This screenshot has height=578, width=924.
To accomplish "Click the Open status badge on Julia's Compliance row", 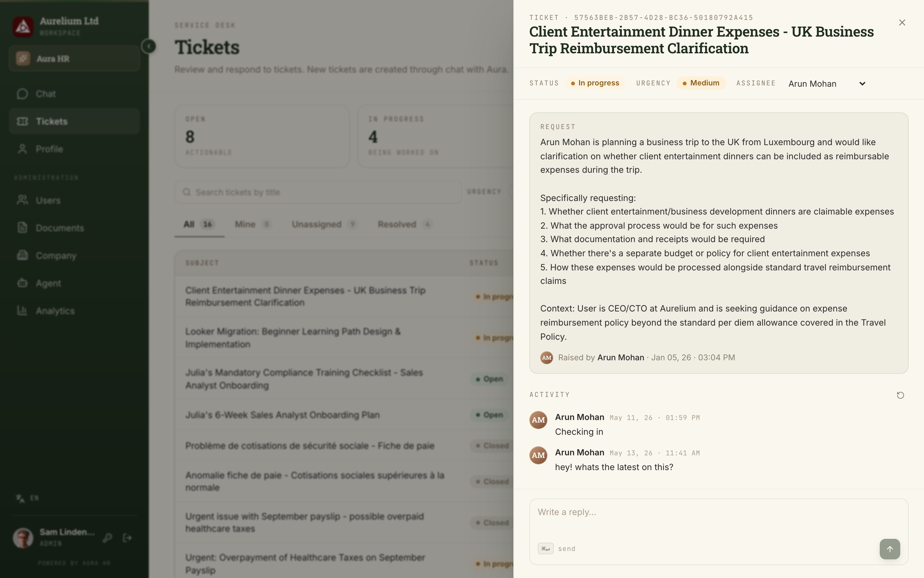I will pyautogui.click(x=490, y=379).
